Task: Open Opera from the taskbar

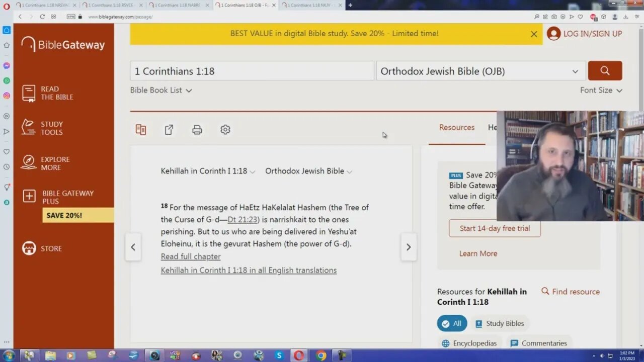Action: 299,355
